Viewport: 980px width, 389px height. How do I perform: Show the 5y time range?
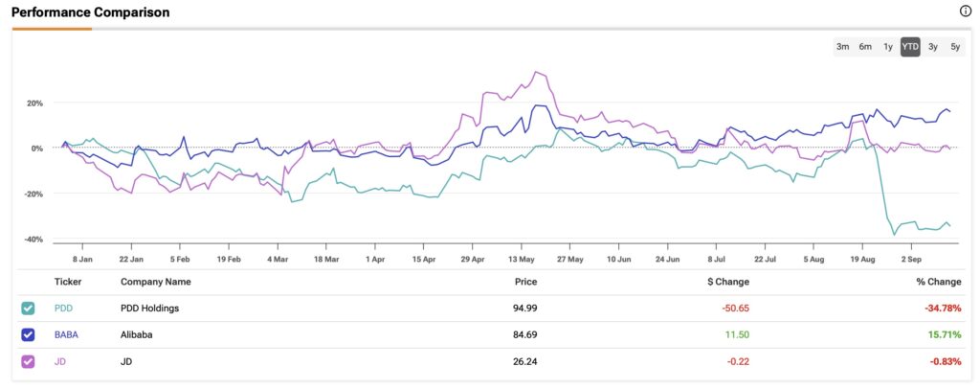(x=955, y=47)
